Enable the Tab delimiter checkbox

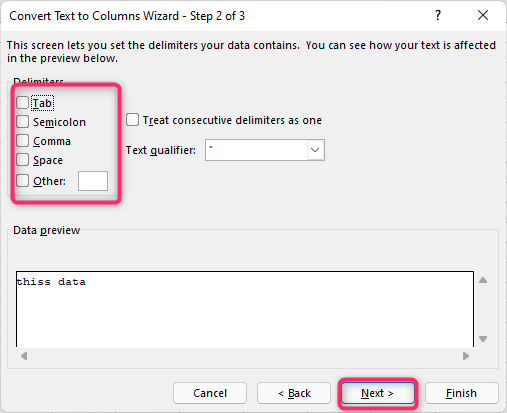pyautogui.click(x=23, y=103)
